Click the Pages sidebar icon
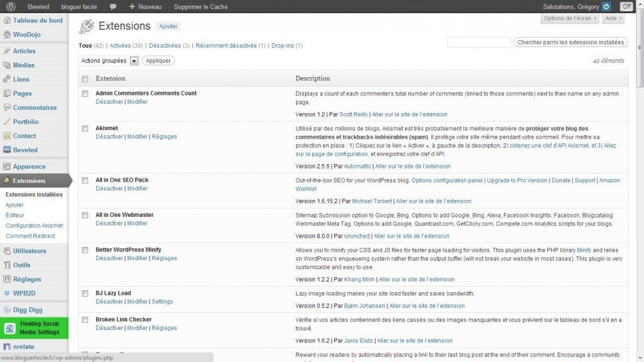The image size is (644, 362). [7, 94]
